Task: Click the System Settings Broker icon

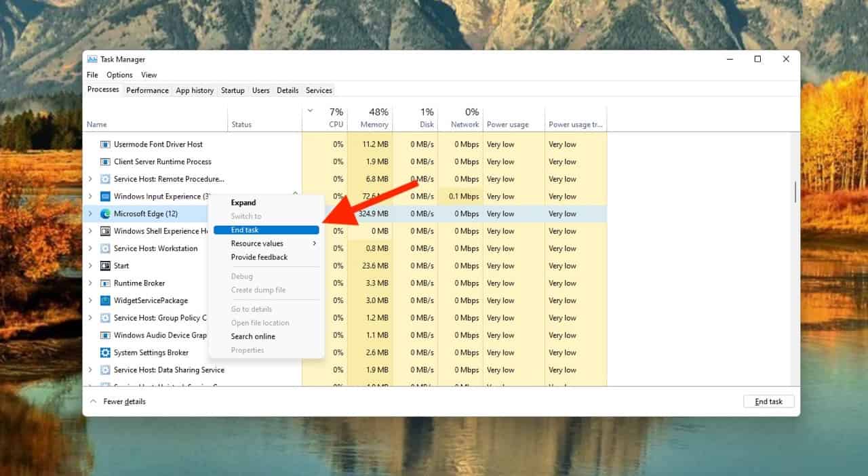Action: click(x=105, y=353)
